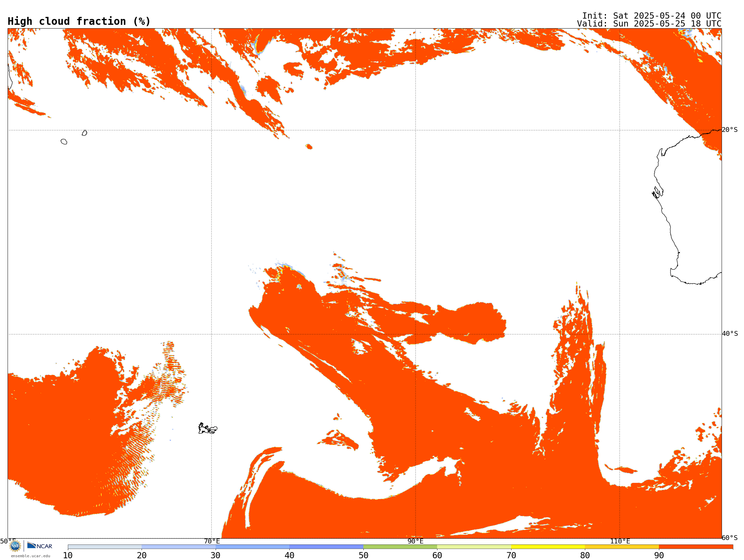This screenshot has width=744, height=560.
Task: Click the colorbar tick label 90
Action: pos(659,556)
